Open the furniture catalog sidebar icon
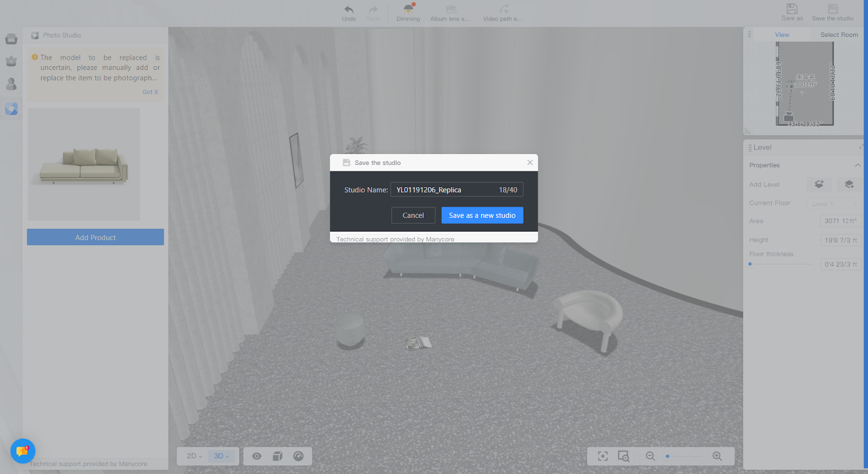The image size is (868, 474). coord(11,39)
